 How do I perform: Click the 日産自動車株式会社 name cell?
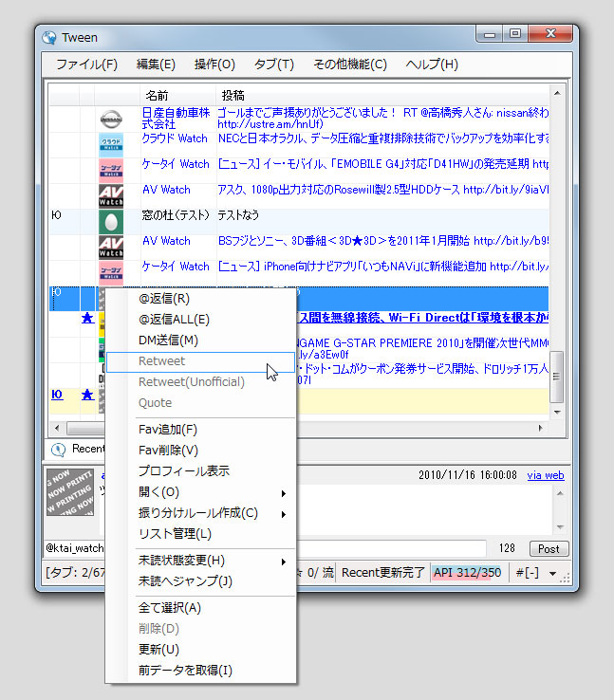[x=176, y=119]
